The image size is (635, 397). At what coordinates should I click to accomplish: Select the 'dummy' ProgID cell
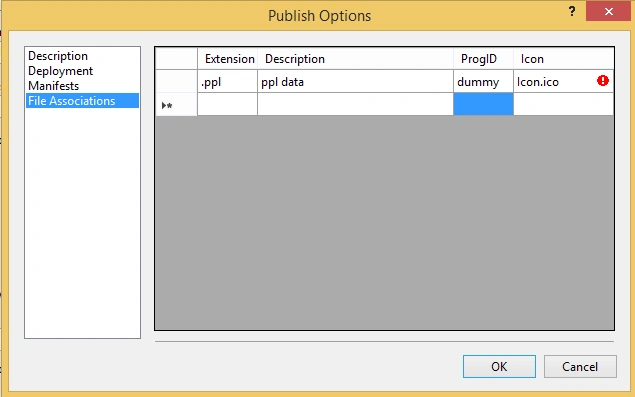pos(483,81)
